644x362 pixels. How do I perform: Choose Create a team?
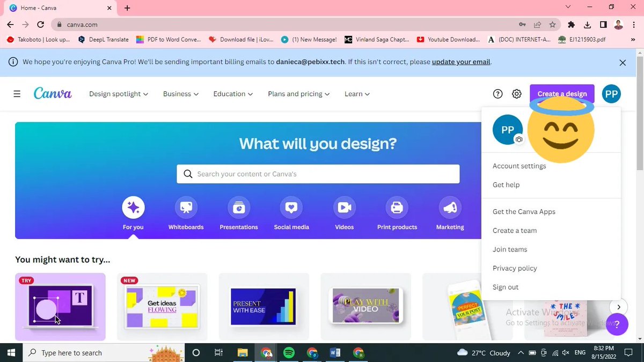click(515, 231)
